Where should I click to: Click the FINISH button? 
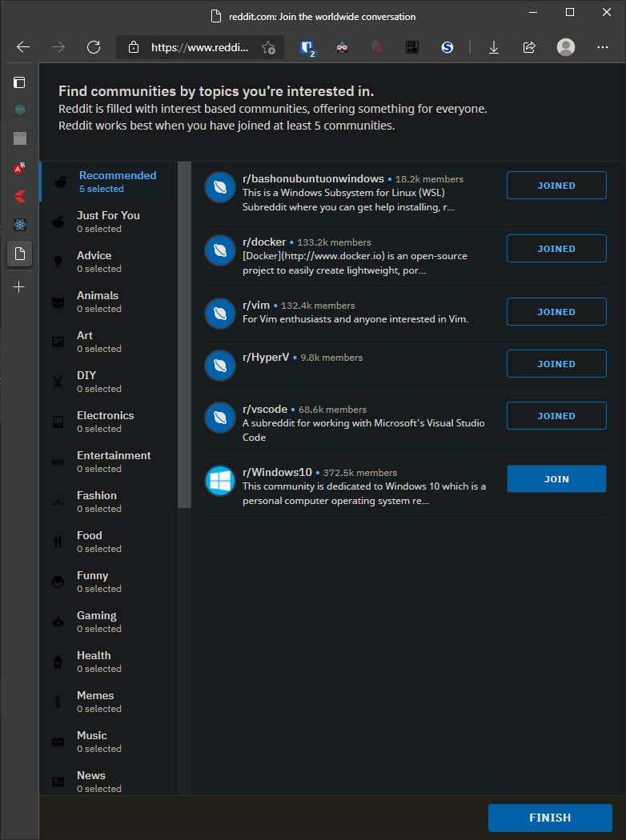pyautogui.click(x=550, y=818)
